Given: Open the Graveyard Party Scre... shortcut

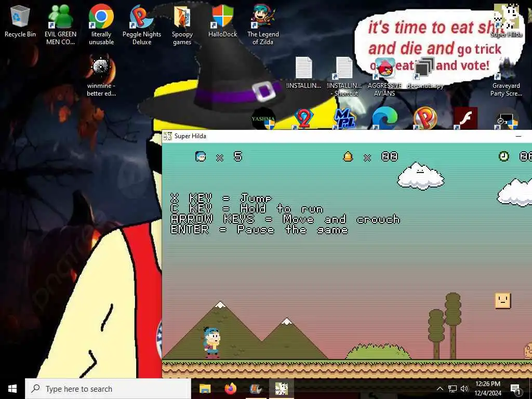Looking at the screenshot, I should (506, 76).
